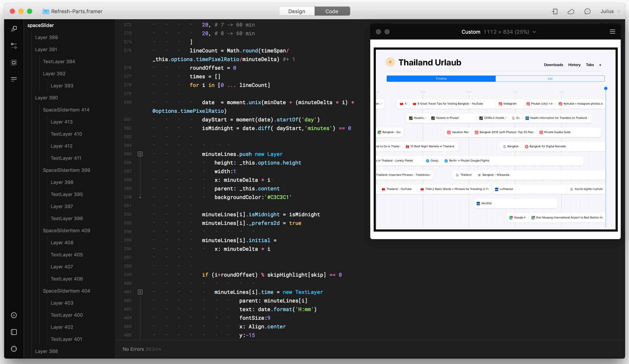
Task: Select SpaceSliderItem 409
Action: [67, 231]
